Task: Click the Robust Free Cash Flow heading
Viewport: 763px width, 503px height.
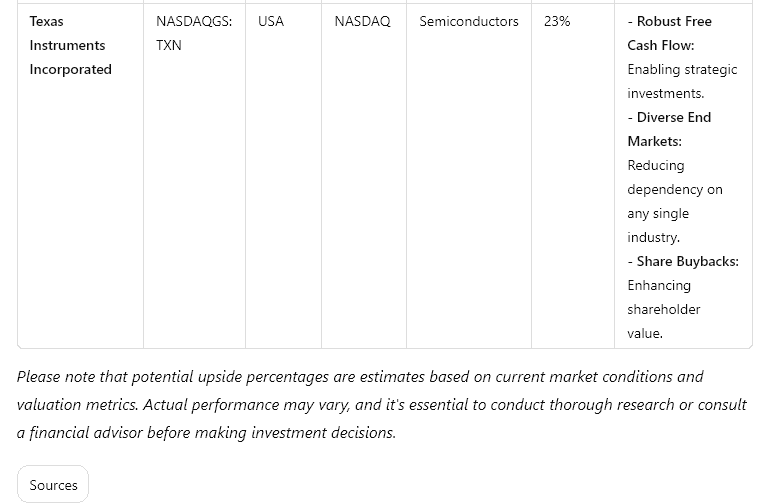Action: [x=670, y=33]
